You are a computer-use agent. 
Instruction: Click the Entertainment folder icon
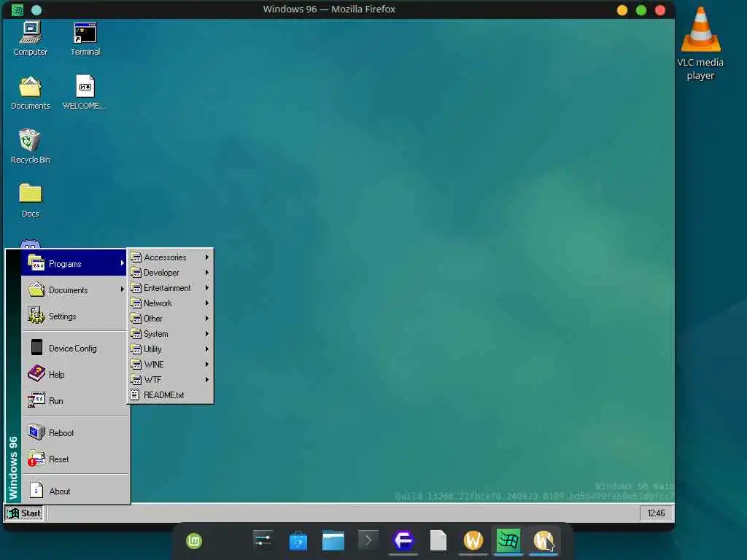coord(136,287)
